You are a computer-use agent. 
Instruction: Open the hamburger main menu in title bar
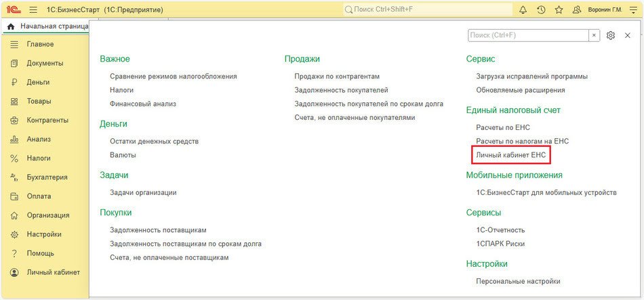[x=34, y=9]
